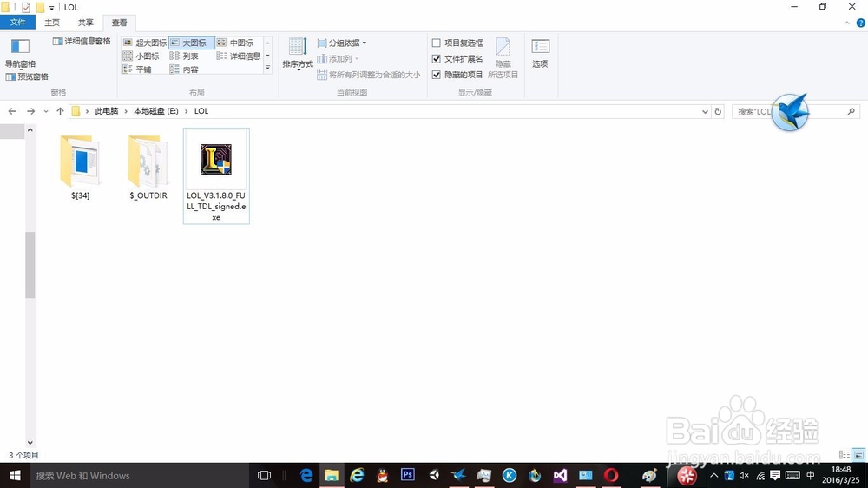Select List layout
Image resolution: width=868 pixels, height=488 pixels.
coord(184,56)
